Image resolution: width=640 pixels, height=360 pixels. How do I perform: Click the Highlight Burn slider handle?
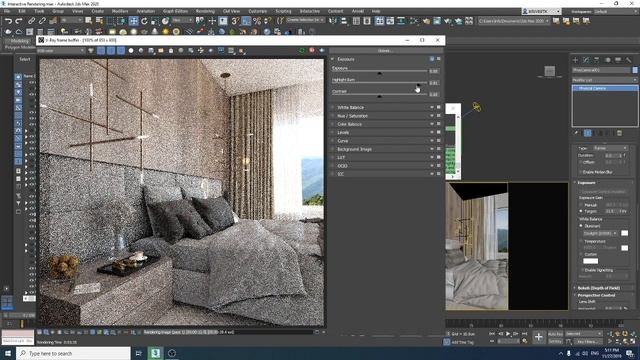pos(418,84)
